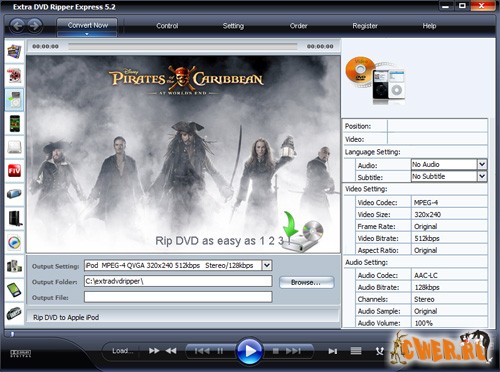Select the iPod profile icon in sidebar

click(x=15, y=100)
